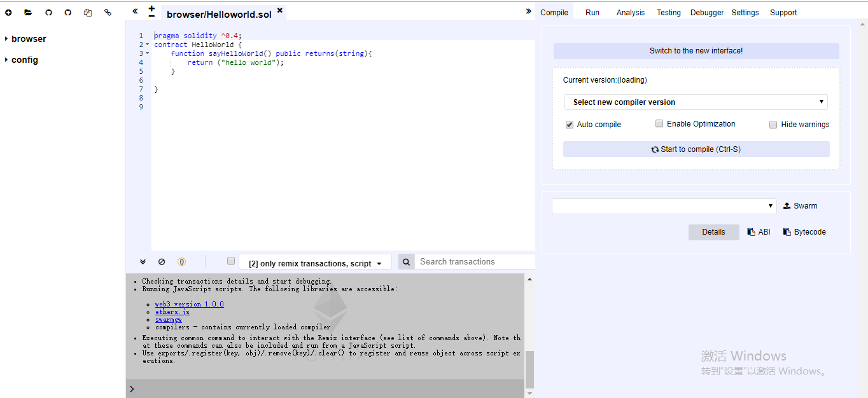The height and width of the screenshot is (398, 868).
Task: Clear the terminal console
Action: 162,261
